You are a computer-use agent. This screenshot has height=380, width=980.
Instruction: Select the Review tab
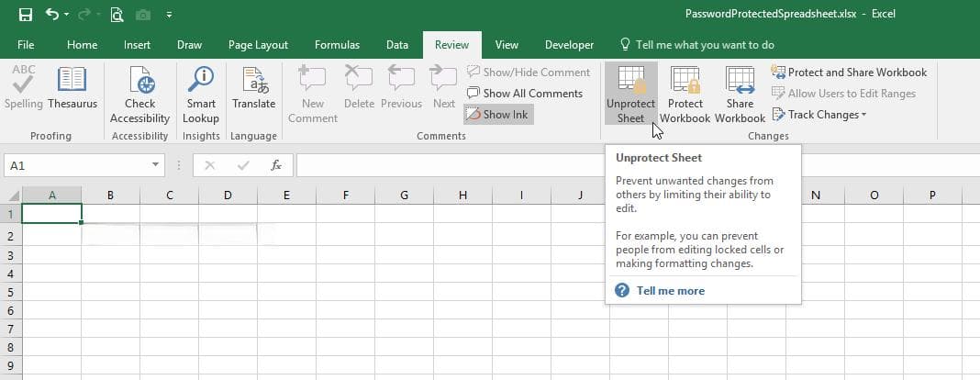point(451,45)
